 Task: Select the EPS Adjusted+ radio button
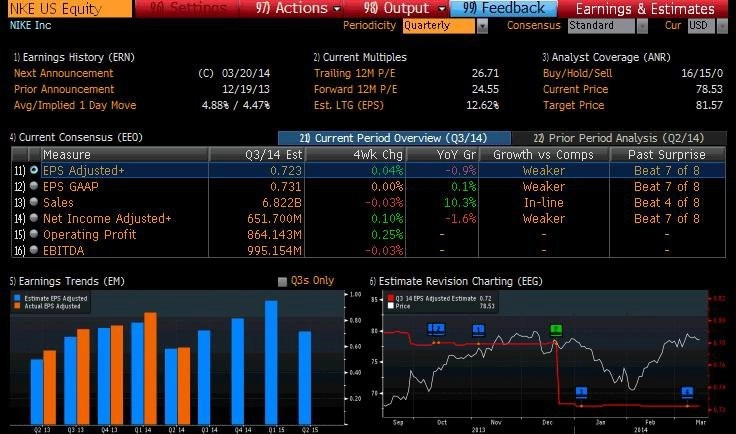[34, 170]
